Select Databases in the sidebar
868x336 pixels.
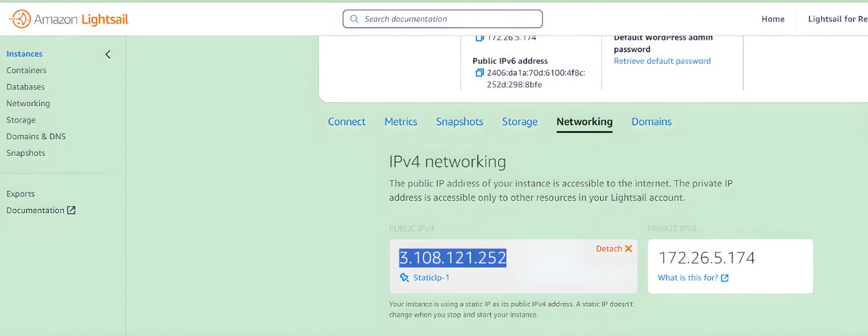tap(26, 87)
